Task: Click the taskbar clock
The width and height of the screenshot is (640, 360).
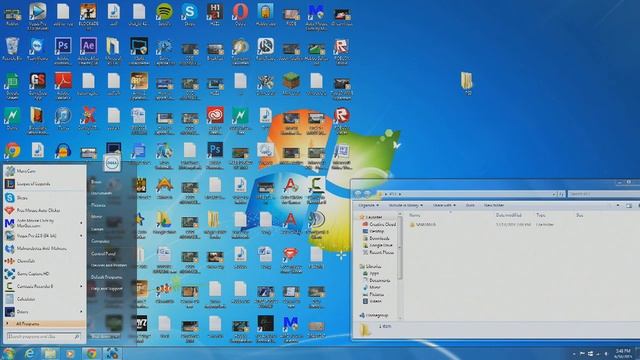Action: [x=623, y=353]
